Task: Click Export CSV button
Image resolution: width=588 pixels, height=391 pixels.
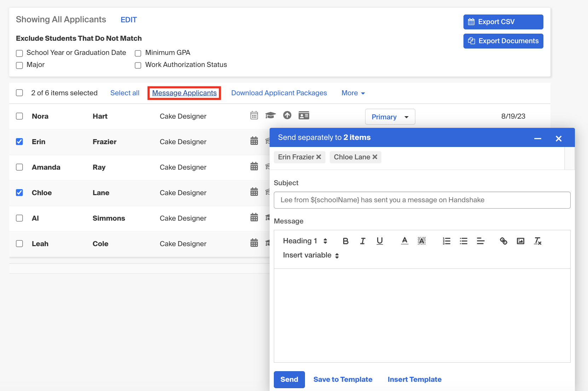Action: [x=503, y=22]
